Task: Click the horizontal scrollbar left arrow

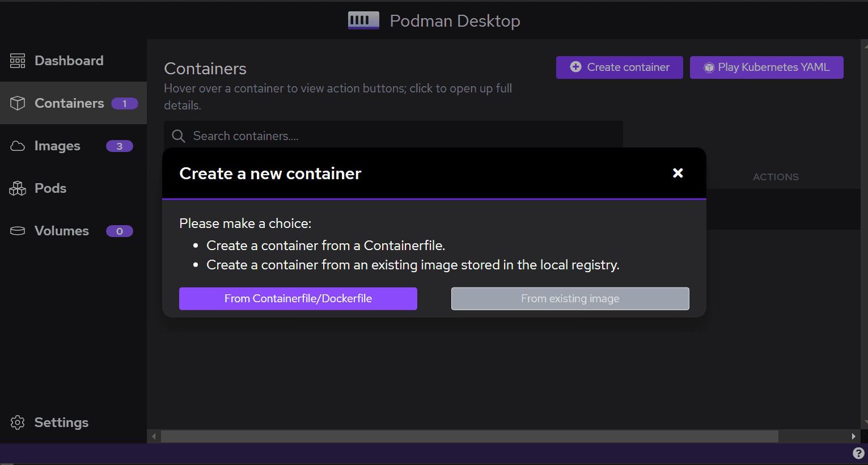Action: 154,437
